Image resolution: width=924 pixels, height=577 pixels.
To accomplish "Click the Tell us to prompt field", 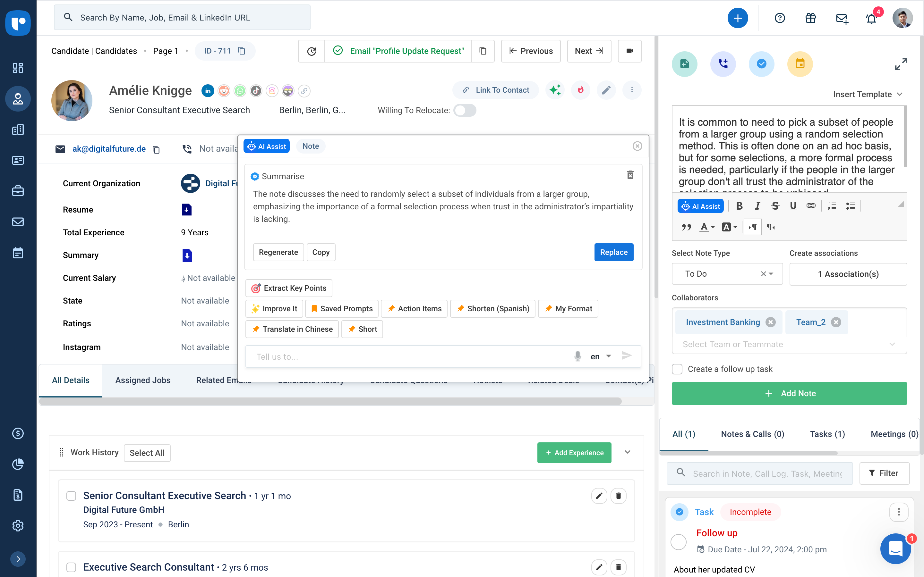I will pyautogui.click(x=408, y=356).
